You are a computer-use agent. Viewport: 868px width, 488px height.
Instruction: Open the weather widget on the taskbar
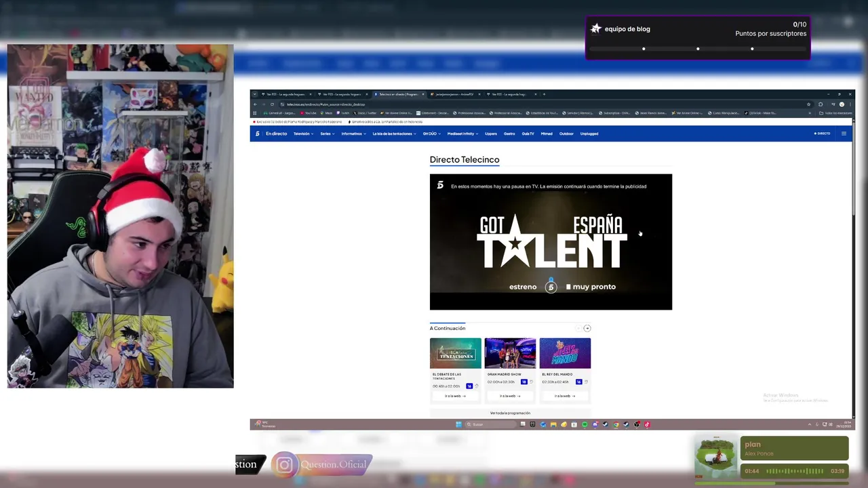pos(264,424)
